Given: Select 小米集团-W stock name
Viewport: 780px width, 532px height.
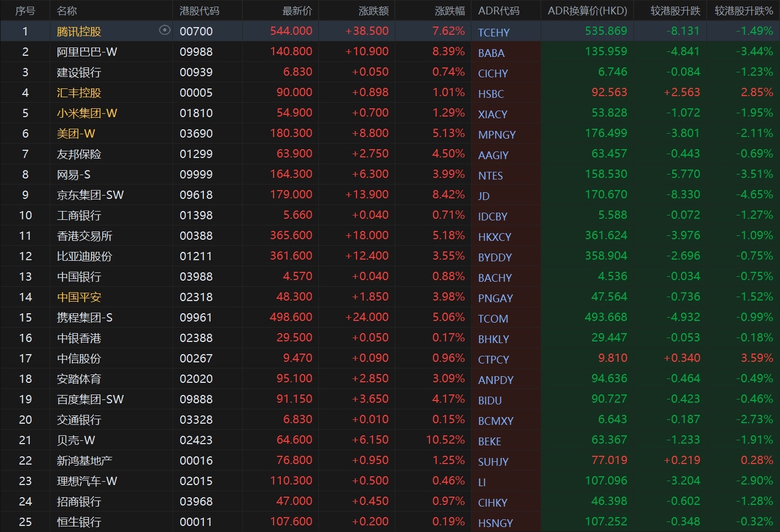Looking at the screenshot, I should tap(87, 113).
